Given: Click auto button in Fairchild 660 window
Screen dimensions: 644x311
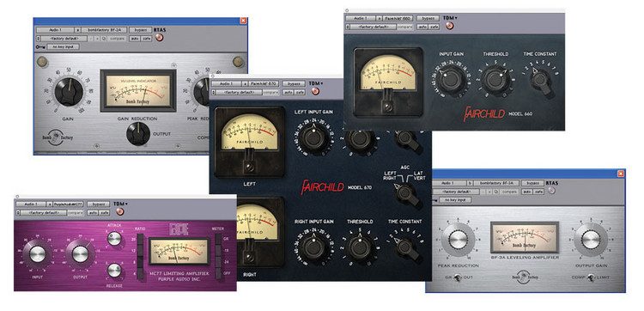Looking at the screenshot, I should click(x=422, y=27).
